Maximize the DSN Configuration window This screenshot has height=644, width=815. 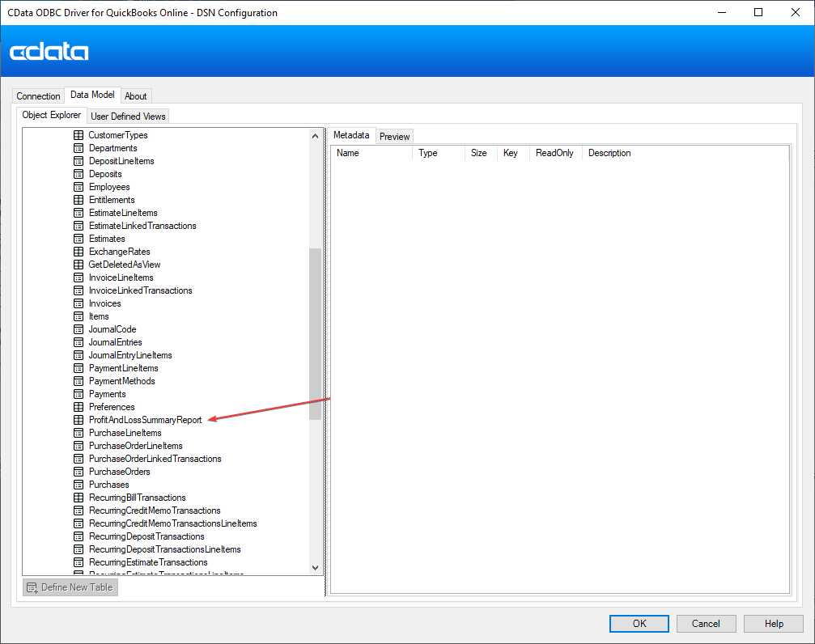pos(758,12)
